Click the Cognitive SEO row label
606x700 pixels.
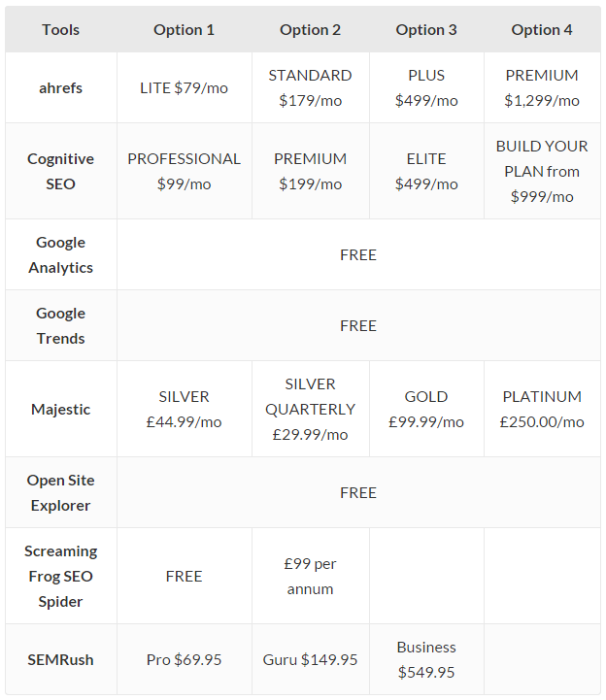click(x=61, y=172)
